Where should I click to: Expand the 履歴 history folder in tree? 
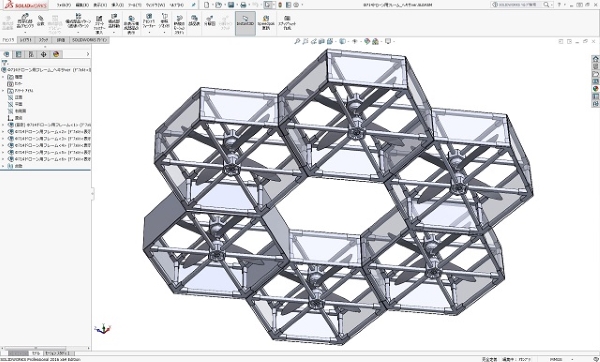tap(3, 77)
